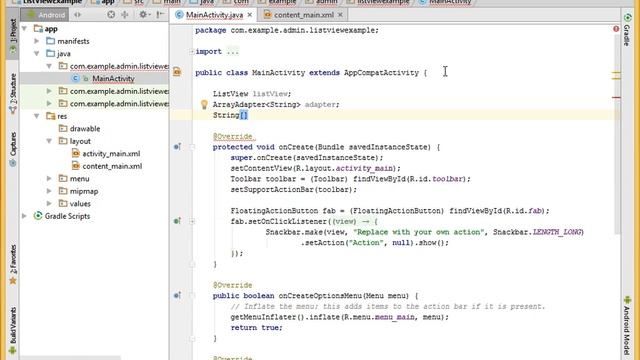The height and width of the screenshot is (360, 640).
Task: Collapse the java folder
Action: (x=37, y=53)
